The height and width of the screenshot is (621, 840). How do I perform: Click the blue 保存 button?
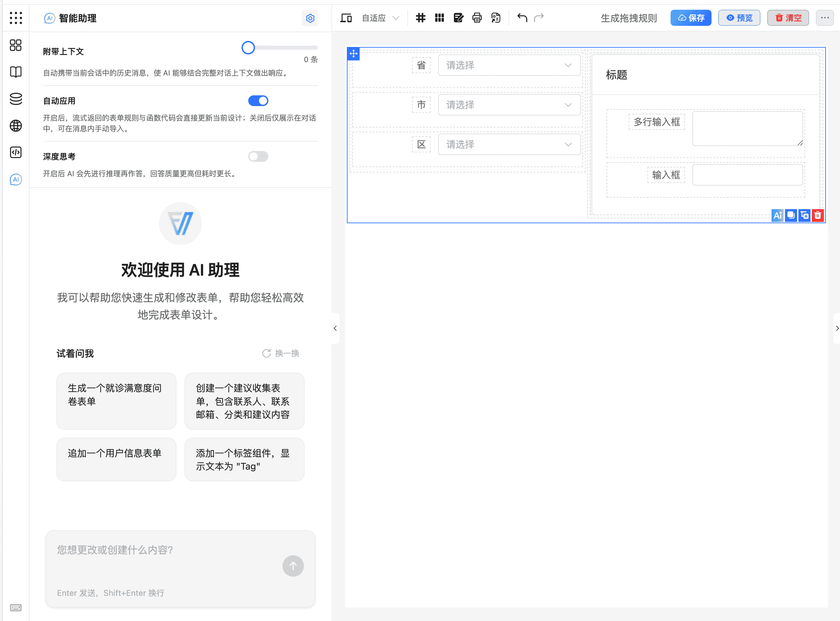[691, 18]
